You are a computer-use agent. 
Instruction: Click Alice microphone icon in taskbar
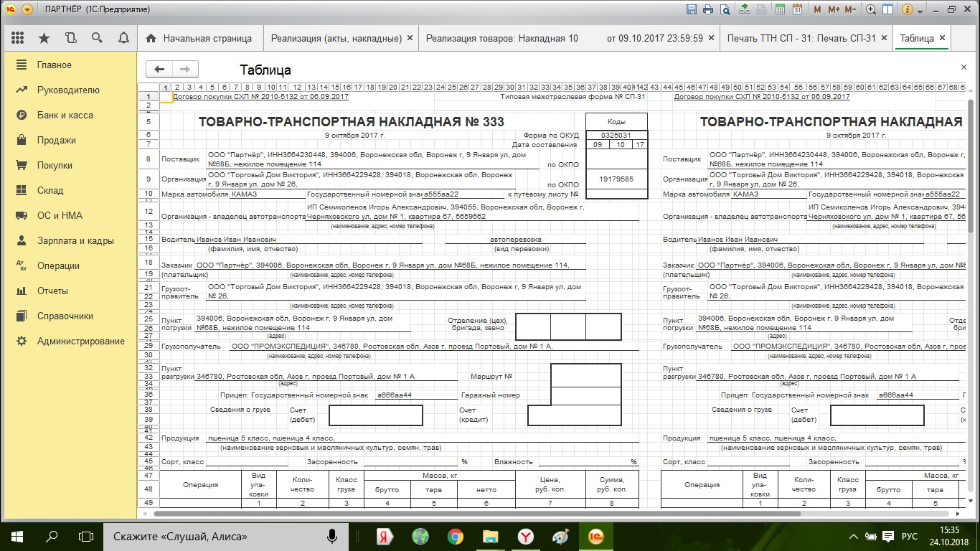tap(332, 536)
